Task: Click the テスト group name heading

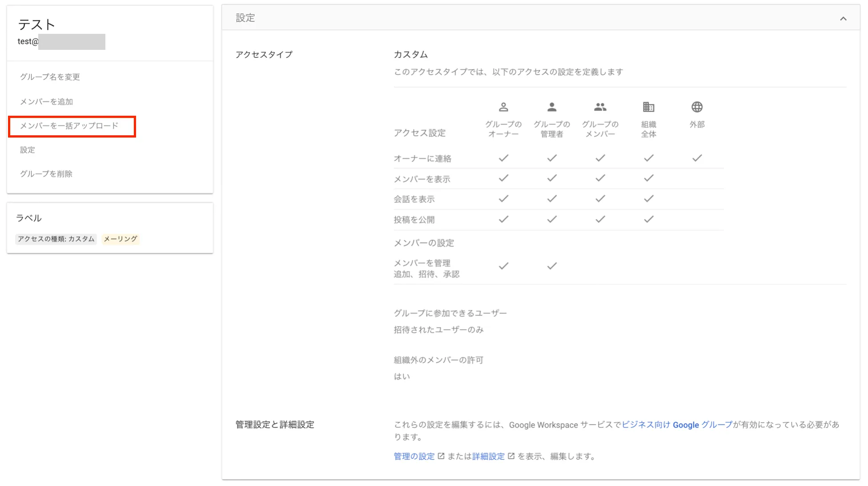Action: tap(36, 25)
